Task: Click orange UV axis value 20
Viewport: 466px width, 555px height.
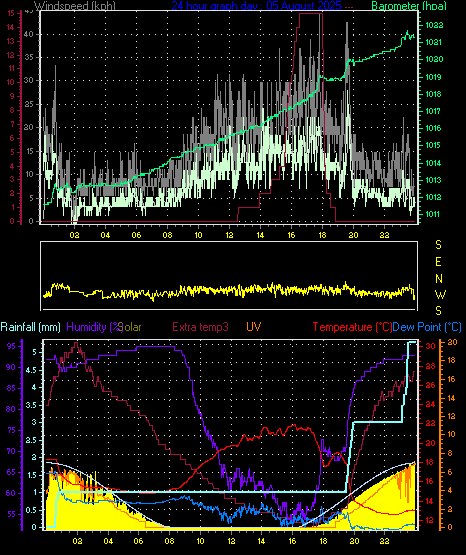Action: (452, 342)
